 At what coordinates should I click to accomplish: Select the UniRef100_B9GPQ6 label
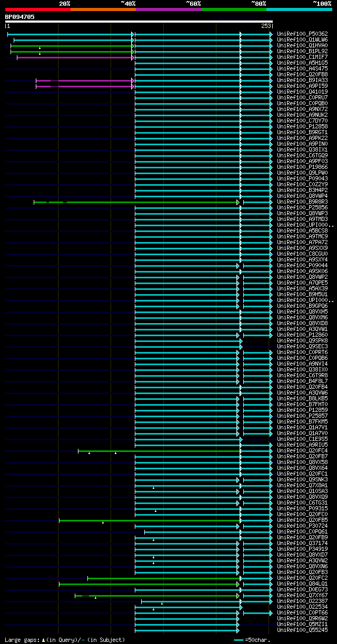[302, 306]
